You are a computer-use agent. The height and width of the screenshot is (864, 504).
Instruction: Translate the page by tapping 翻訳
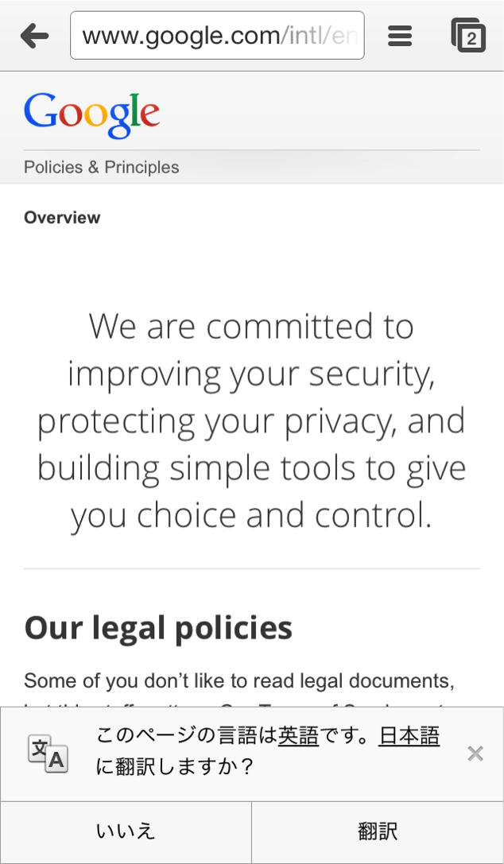(378, 830)
